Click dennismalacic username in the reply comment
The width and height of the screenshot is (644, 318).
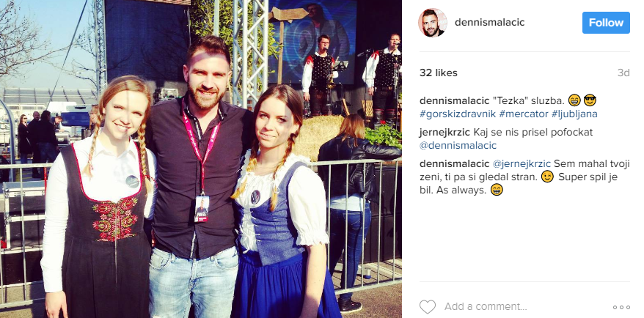tap(454, 163)
